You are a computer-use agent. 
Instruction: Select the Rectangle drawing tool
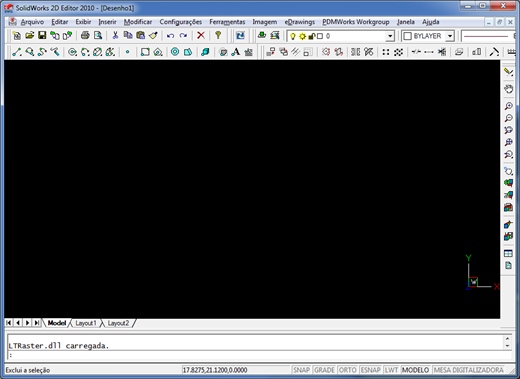point(145,52)
